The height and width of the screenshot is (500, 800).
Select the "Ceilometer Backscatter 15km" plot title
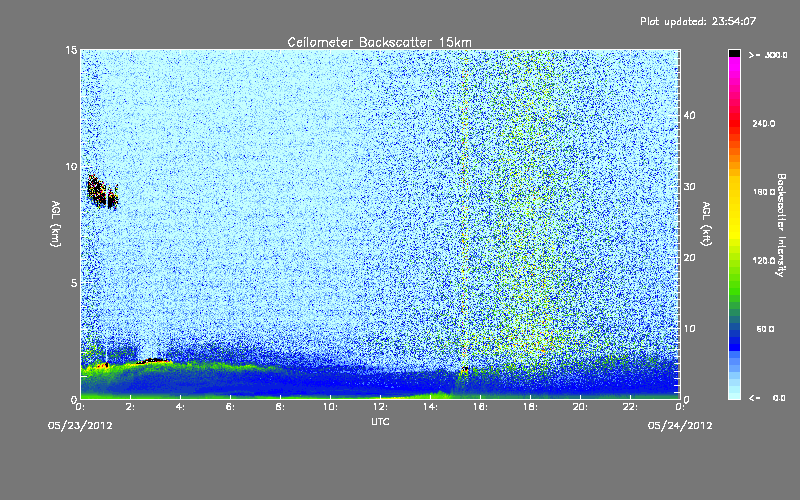coord(380,42)
